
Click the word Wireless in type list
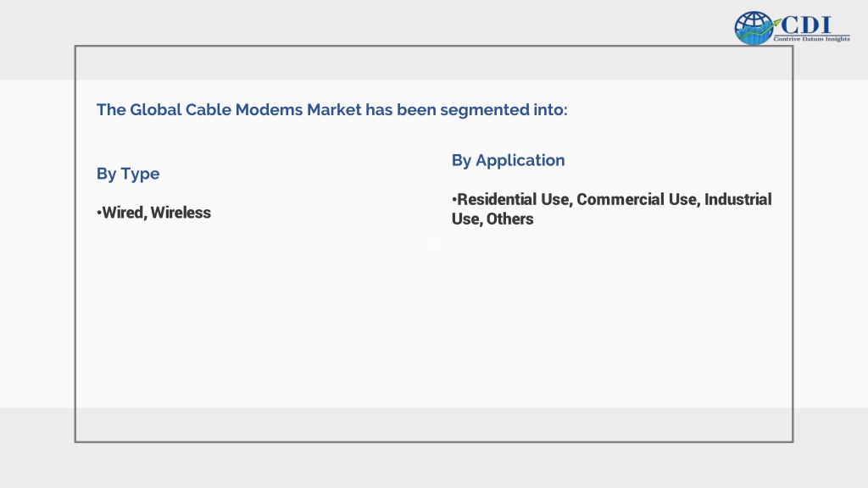pos(181,213)
